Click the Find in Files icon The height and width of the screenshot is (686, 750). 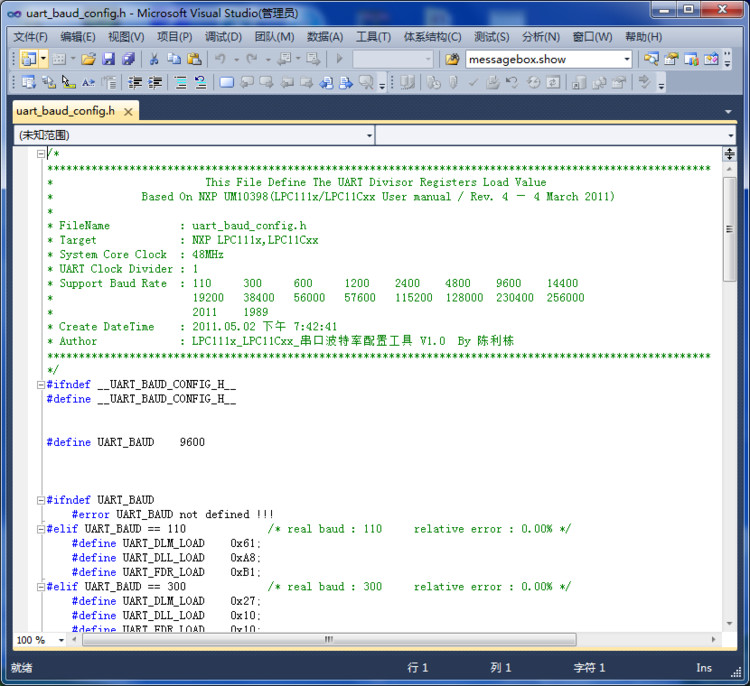452,59
